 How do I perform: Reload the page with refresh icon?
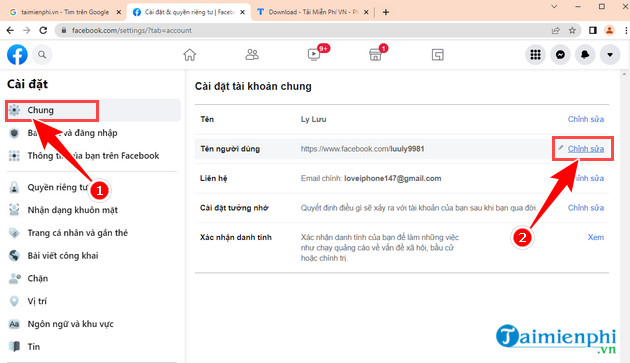click(43, 30)
